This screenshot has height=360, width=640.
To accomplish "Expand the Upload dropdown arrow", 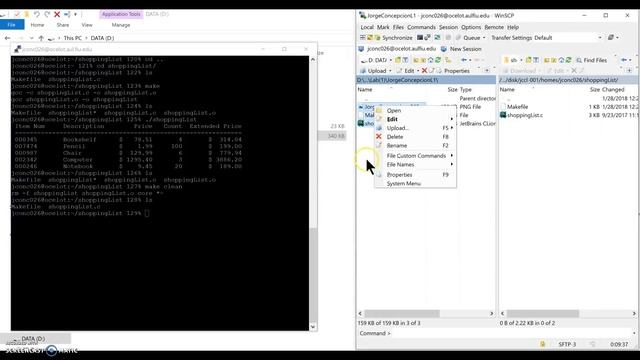I will pyautogui.click(x=390, y=71).
